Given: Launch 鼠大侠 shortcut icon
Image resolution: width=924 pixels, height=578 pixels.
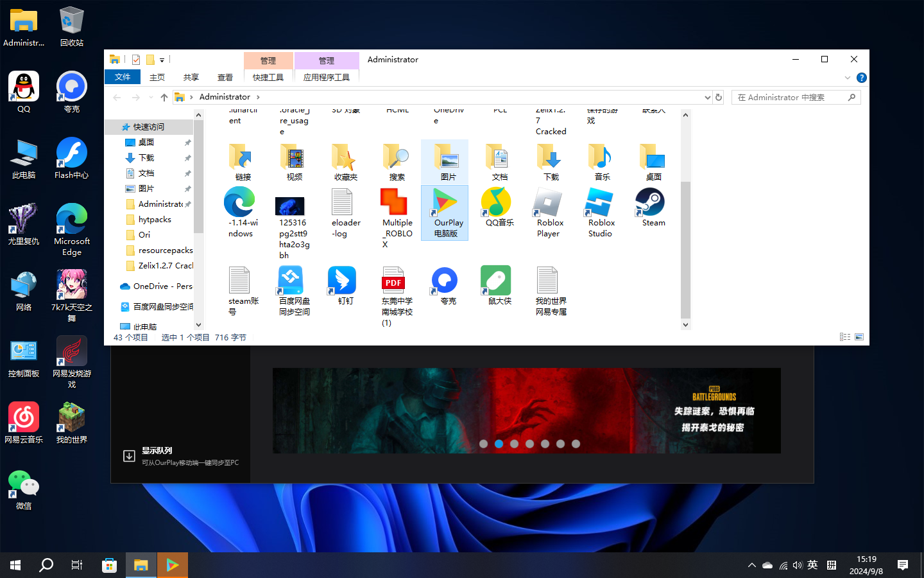Looking at the screenshot, I should (496, 285).
